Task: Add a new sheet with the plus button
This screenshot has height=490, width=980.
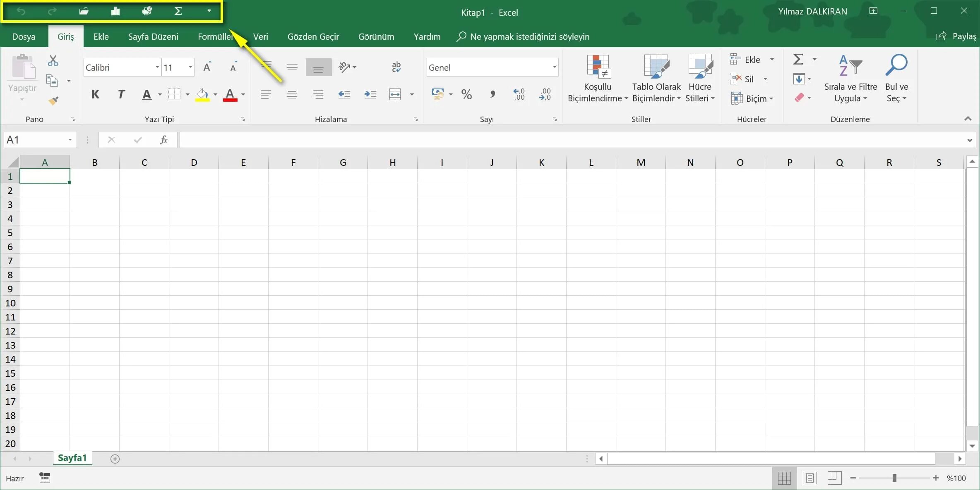Action: 115,459
